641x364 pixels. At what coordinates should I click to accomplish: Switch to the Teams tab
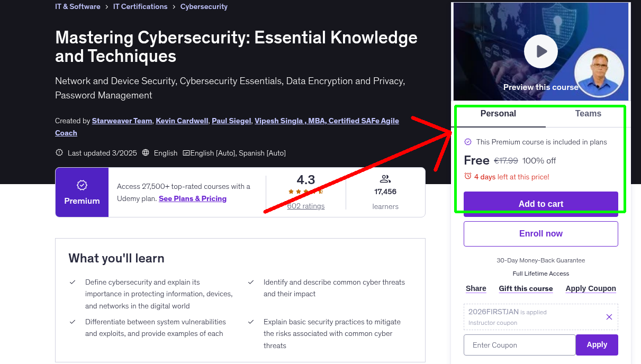(x=588, y=113)
